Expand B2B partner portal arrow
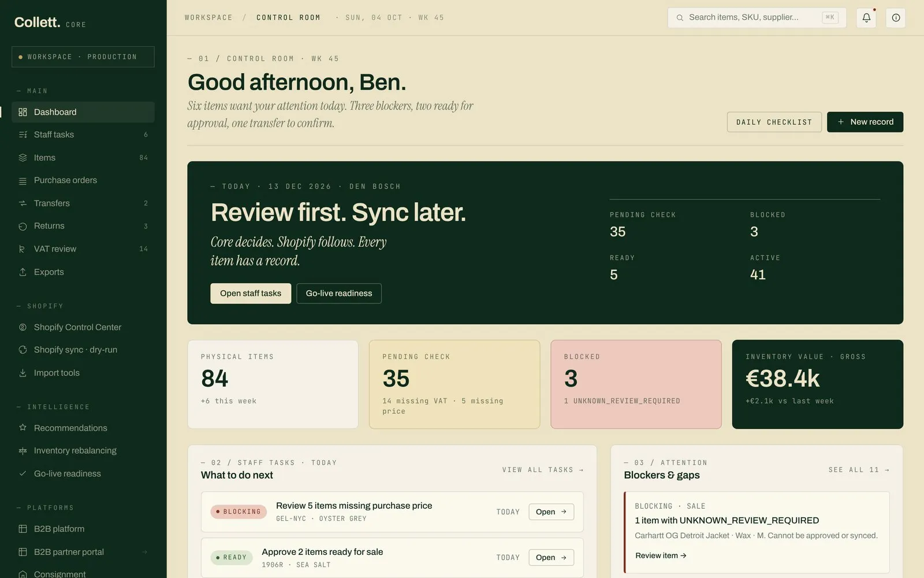 click(145, 552)
